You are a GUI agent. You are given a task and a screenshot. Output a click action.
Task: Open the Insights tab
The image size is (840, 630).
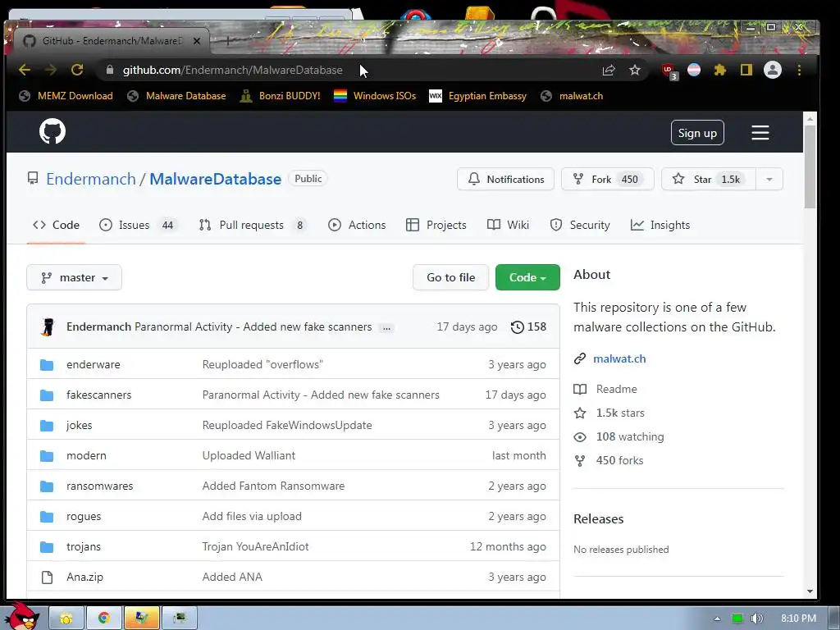pos(660,225)
